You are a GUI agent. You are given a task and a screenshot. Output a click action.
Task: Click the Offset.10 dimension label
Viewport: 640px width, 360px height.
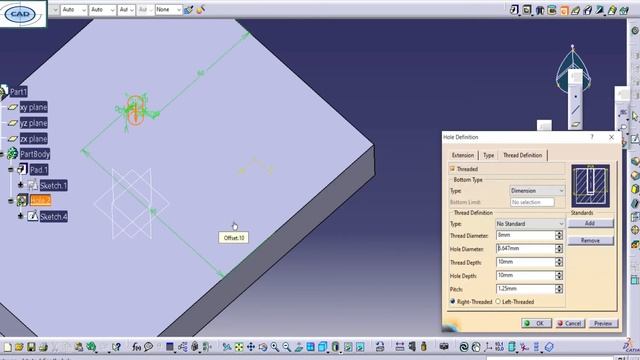click(x=234, y=238)
